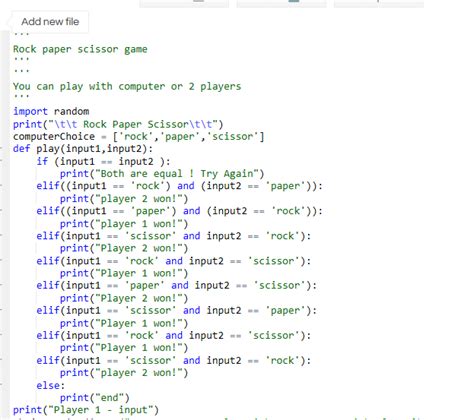Click the print("end") line

94,398
